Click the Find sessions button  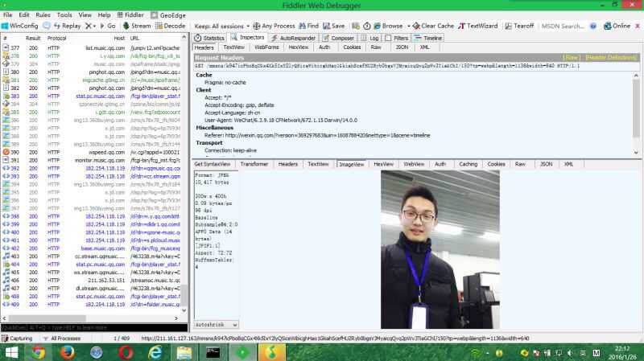(308, 26)
